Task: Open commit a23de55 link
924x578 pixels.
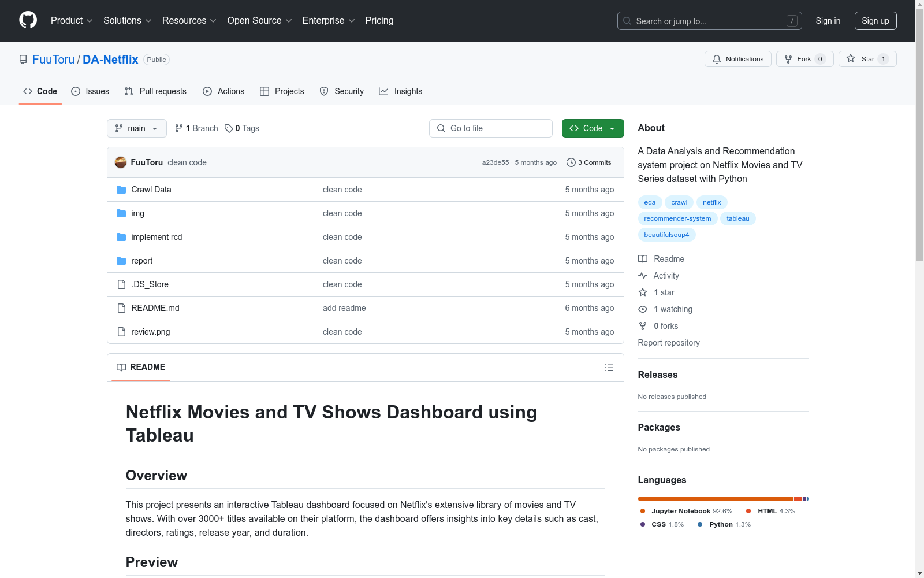Action: [495, 162]
